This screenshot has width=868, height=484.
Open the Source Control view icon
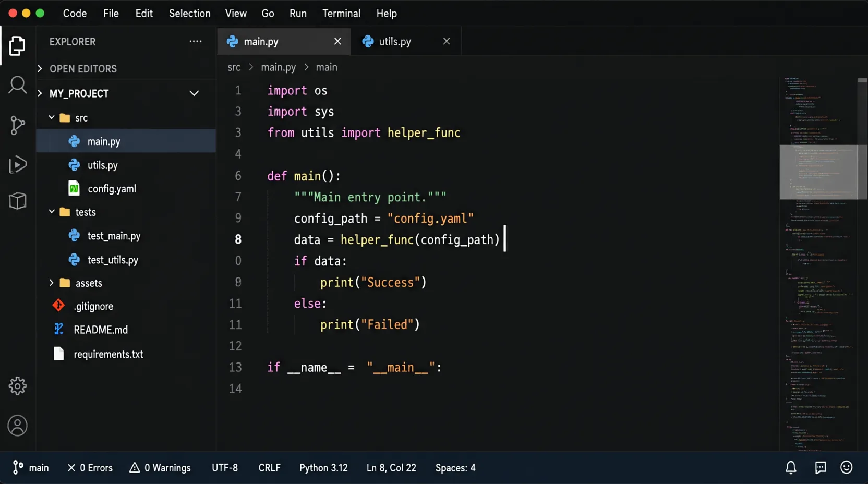[17, 125]
